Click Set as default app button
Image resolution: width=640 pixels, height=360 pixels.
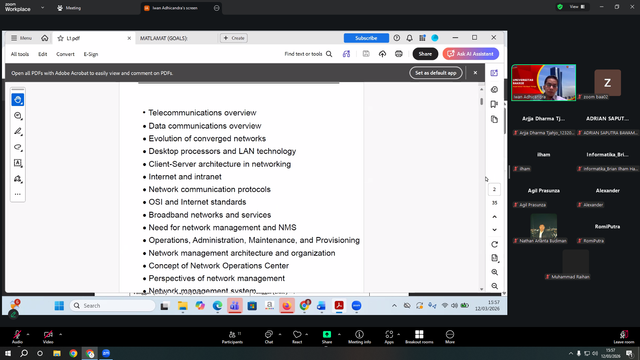pyautogui.click(x=436, y=73)
